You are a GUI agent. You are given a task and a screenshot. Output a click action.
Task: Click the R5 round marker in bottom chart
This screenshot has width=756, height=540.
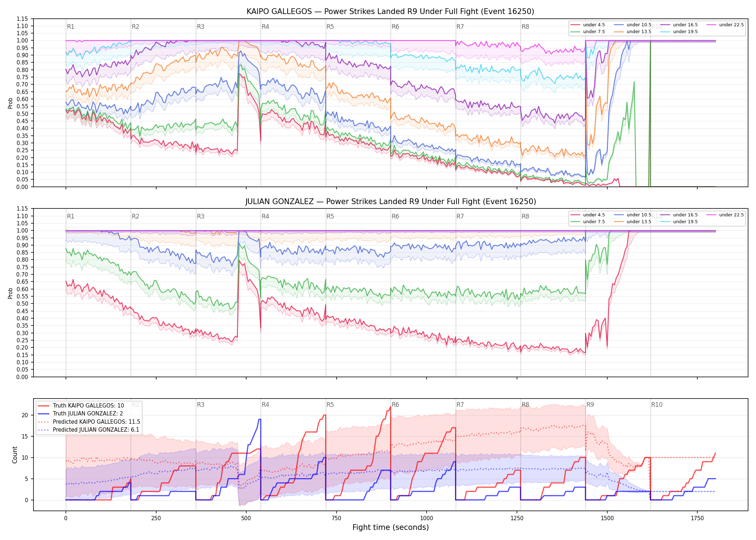(x=330, y=405)
